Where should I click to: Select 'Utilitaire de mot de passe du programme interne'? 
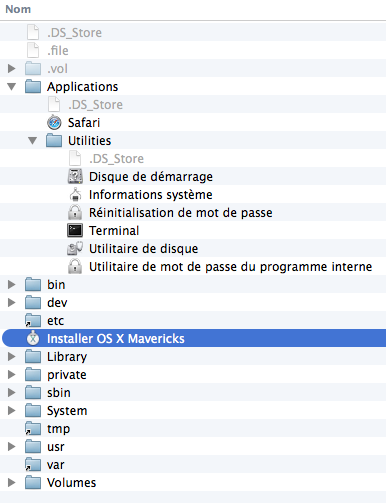(230, 267)
